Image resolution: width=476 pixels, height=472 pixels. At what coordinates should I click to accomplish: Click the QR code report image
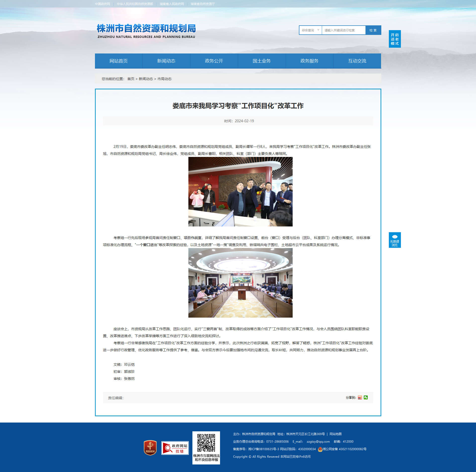click(206, 448)
